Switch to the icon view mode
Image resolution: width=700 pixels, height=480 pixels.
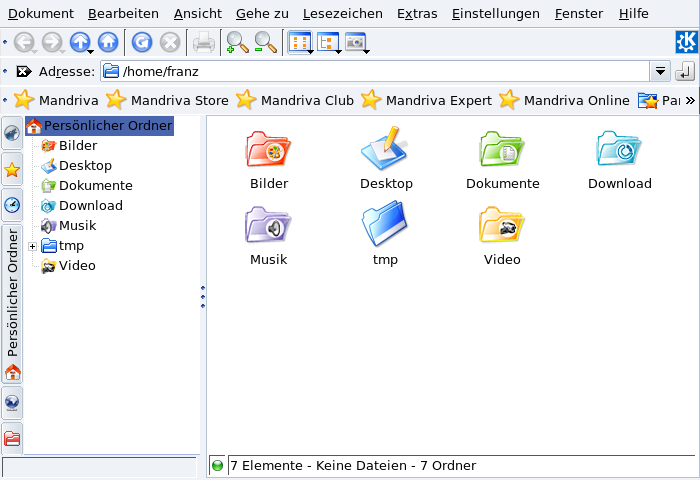pos(298,42)
